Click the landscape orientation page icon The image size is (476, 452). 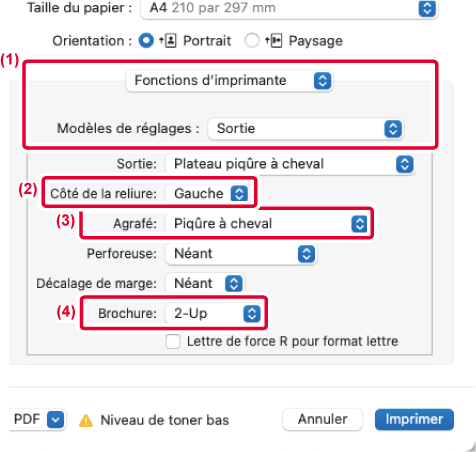[x=274, y=41]
